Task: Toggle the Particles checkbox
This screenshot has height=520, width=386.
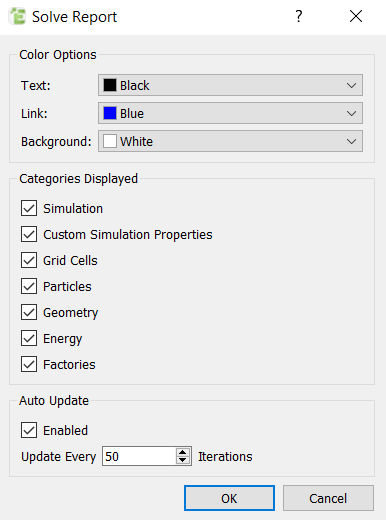Action: tap(29, 286)
